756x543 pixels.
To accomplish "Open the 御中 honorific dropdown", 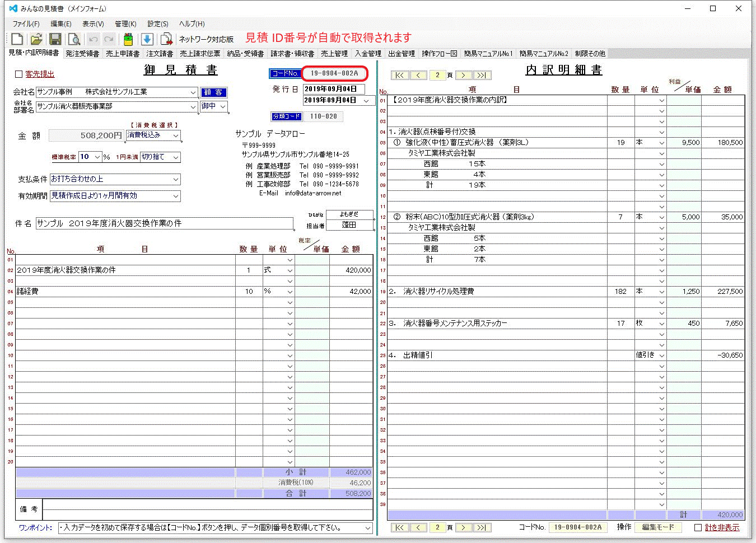I will [x=223, y=106].
